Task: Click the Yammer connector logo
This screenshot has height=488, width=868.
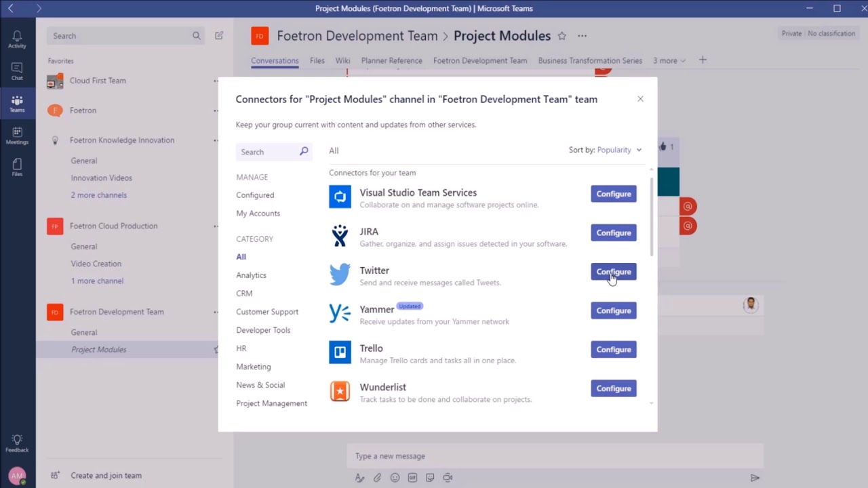Action: pos(340,313)
